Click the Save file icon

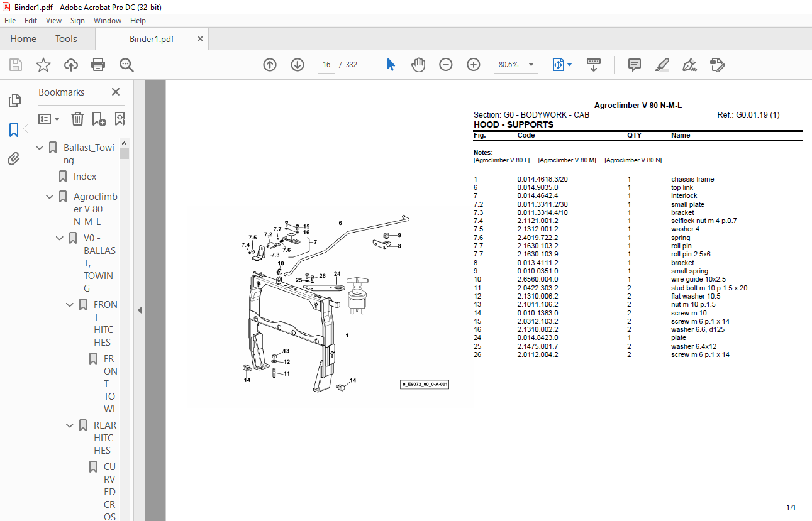coord(16,65)
